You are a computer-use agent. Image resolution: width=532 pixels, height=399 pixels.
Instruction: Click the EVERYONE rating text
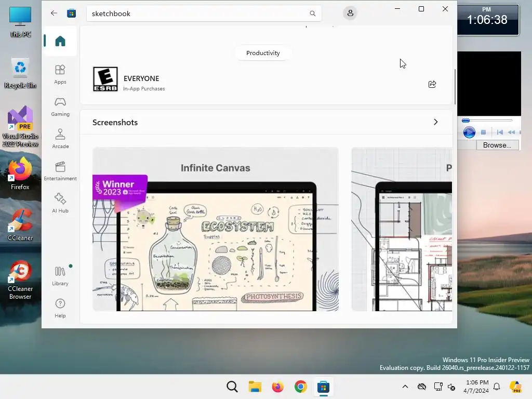tap(141, 78)
